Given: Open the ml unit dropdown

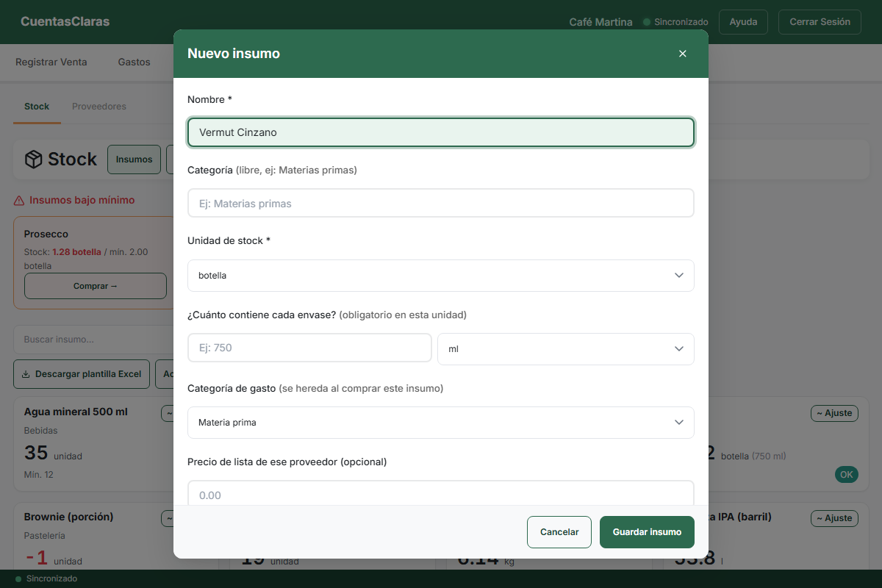Looking at the screenshot, I should [x=566, y=349].
